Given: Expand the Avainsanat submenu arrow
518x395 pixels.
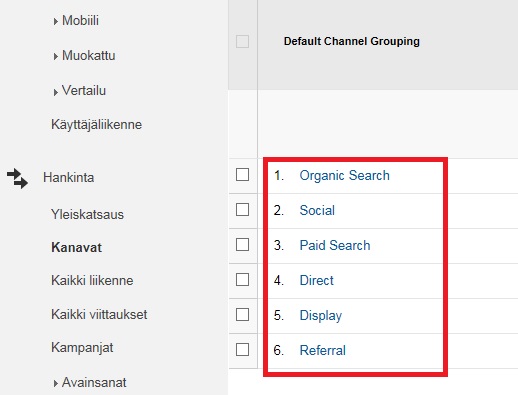Looking at the screenshot, I should coord(55,384).
